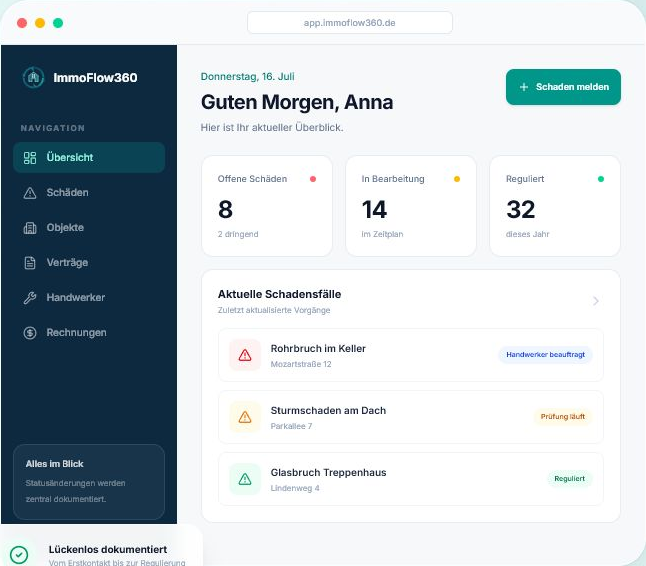Click the Reguliert count 32
The height and width of the screenshot is (566, 646).
click(521, 209)
